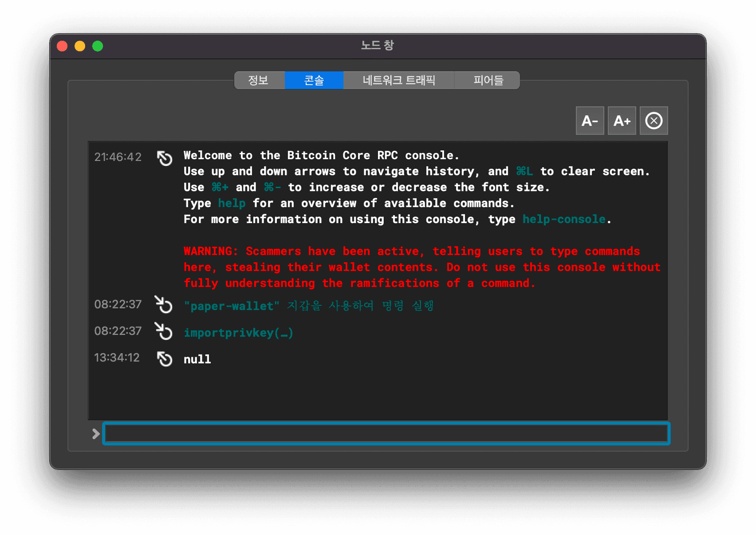Clear the console with the circled X button

(654, 121)
